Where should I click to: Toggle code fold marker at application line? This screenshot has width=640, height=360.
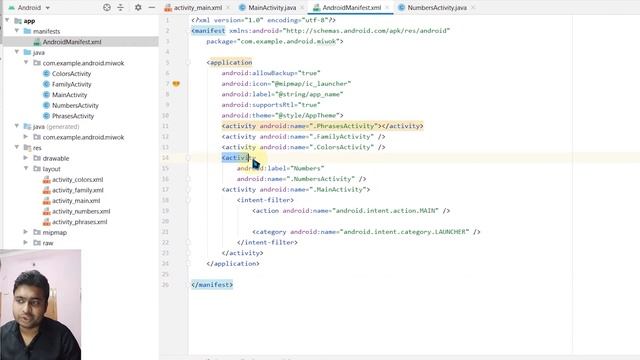[188, 62]
